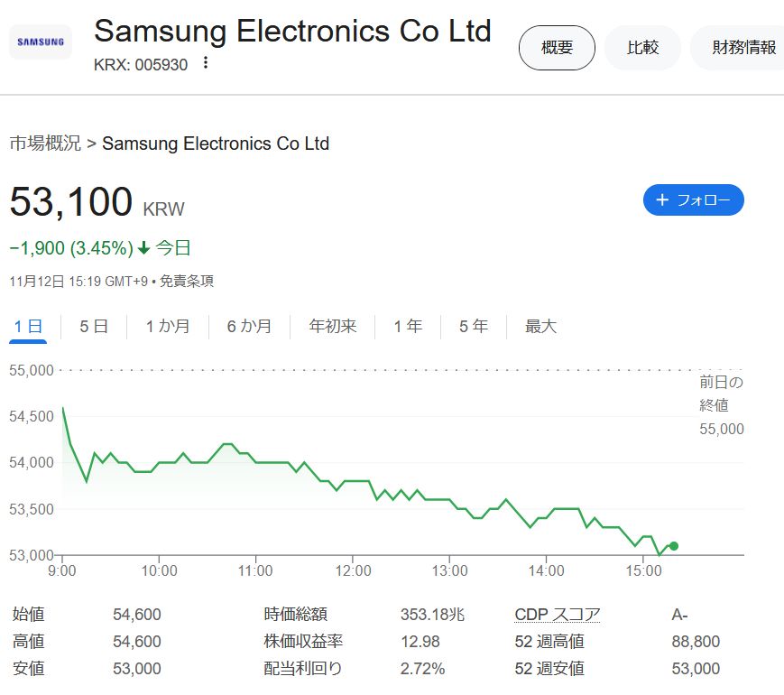Click the green current-price dot on chart

(674, 545)
